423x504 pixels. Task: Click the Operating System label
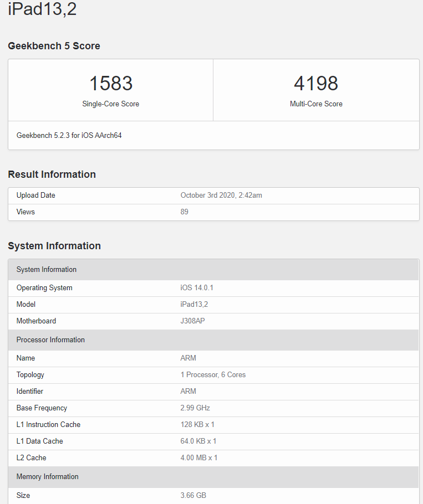[x=44, y=287]
